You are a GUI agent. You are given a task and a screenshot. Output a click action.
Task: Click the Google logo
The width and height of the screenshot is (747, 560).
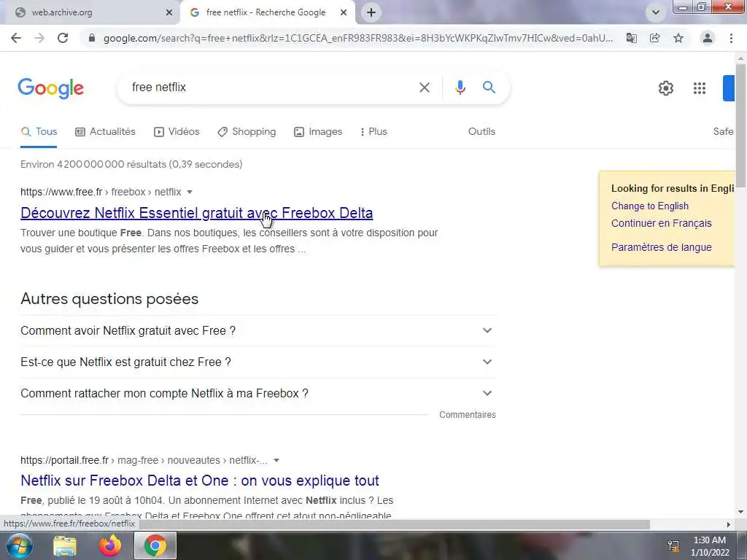point(51,88)
